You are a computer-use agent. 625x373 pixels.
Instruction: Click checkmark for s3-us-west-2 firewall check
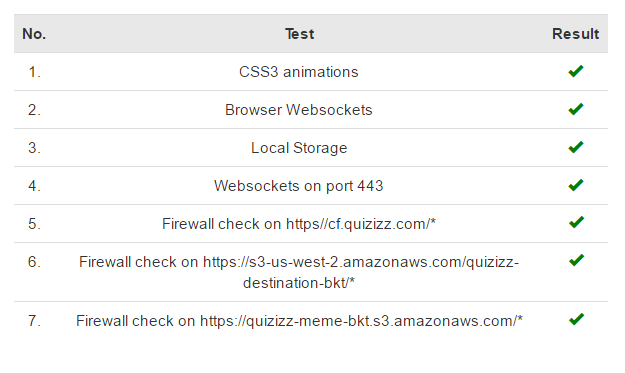tap(576, 260)
